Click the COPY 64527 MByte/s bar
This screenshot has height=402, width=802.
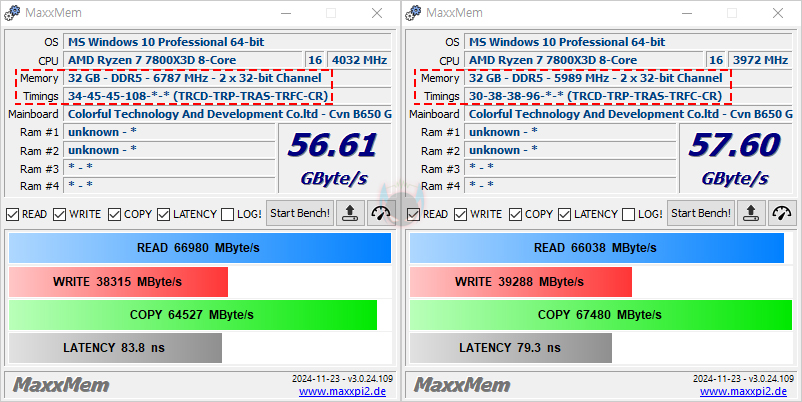point(193,315)
